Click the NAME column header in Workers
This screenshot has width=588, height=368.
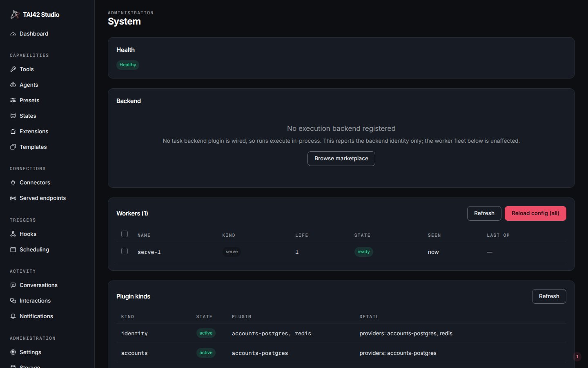coord(144,236)
